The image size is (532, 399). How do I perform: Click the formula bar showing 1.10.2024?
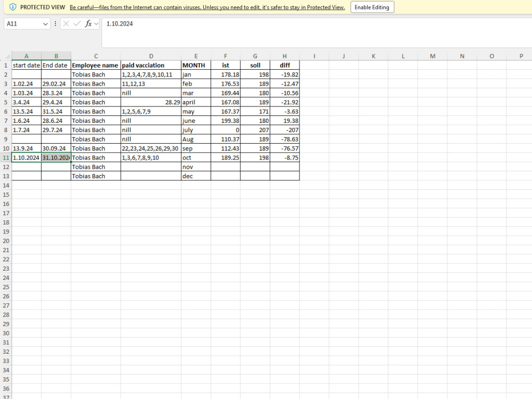317,32
